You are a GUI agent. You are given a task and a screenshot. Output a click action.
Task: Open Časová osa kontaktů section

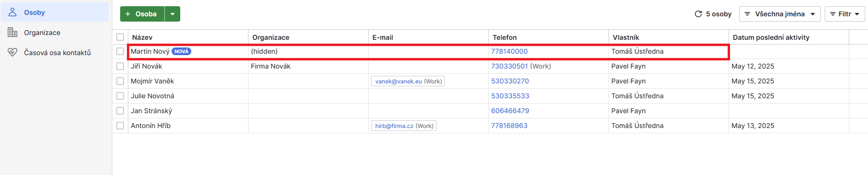pyautogui.click(x=57, y=53)
